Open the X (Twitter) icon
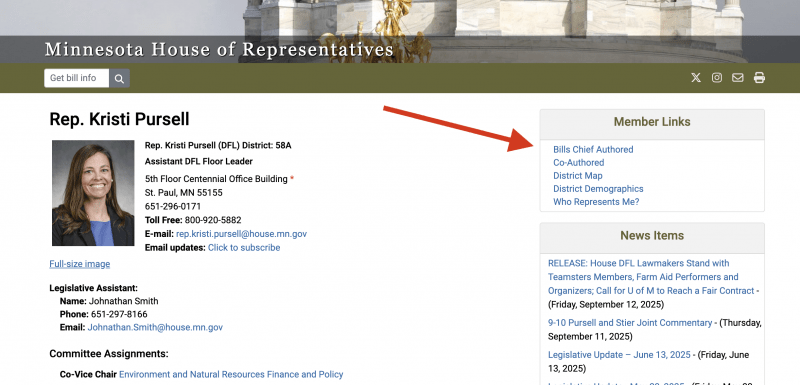Image resolution: width=800 pixels, height=385 pixels. pyautogui.click(x=696, y=78)
